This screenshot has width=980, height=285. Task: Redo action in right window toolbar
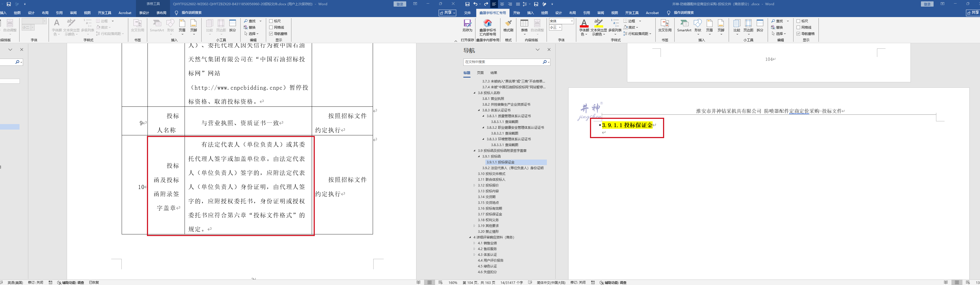486,4
